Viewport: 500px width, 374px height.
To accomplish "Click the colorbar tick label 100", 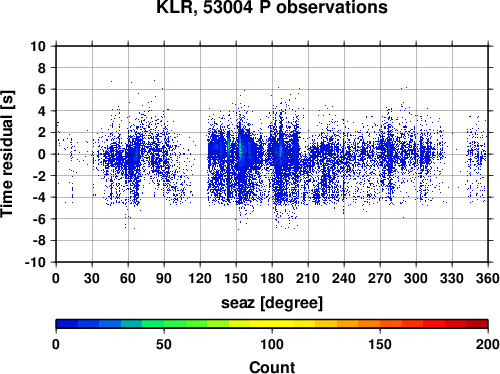I will click(272, 344).
